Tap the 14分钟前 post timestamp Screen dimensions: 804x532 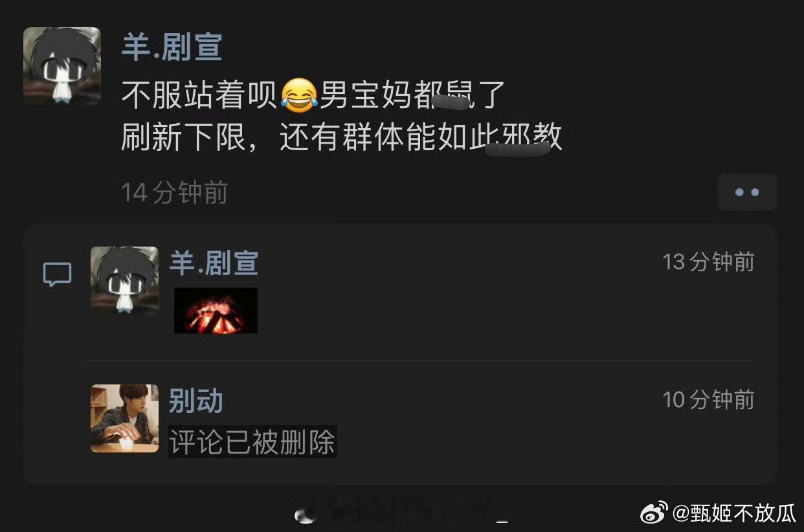[x=175, y=193]
